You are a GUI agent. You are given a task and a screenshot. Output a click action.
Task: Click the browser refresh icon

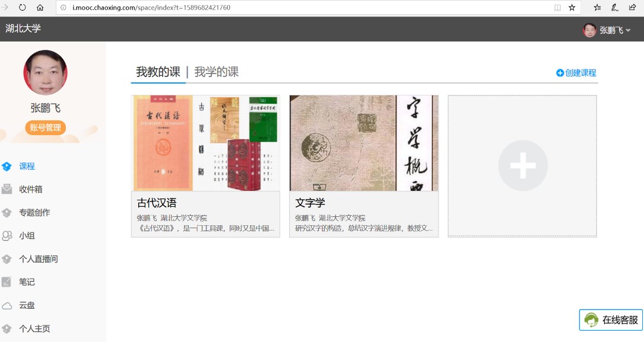pyautogui.click(x=23, y=8)
